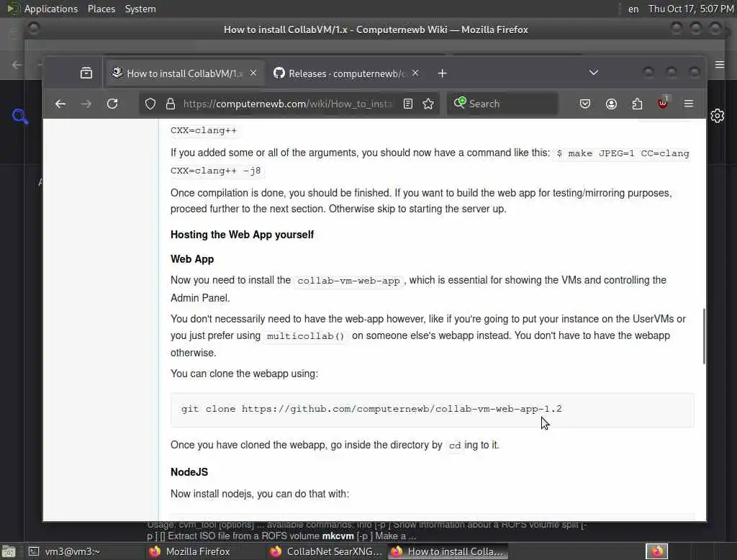Screen dimensions: 737x560
Task: Open settings gear in the background window
Action: (718, 116)
